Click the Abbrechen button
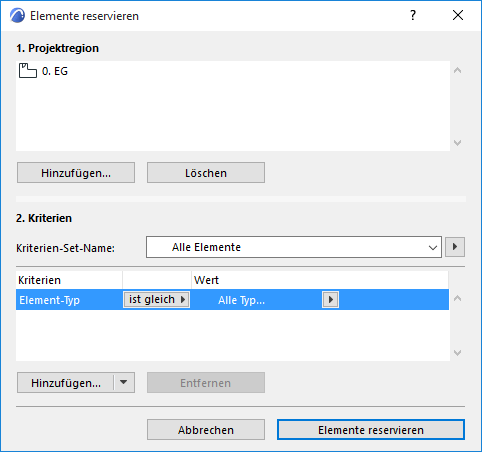This screenshot has height=452, width=482. click(206, 430)
